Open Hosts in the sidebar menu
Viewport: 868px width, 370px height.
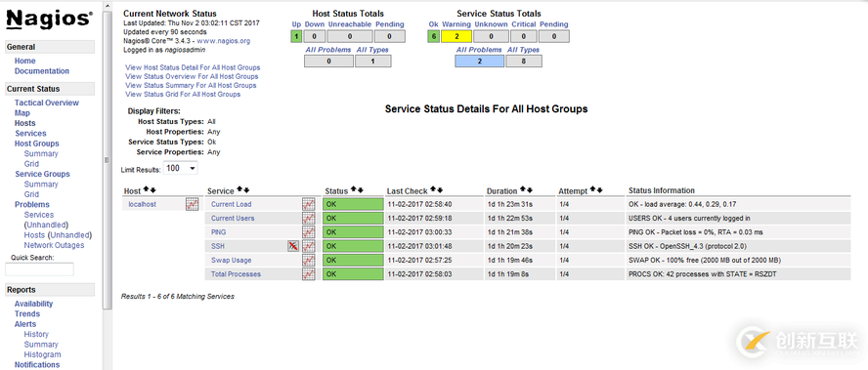(x=24, y=123)
